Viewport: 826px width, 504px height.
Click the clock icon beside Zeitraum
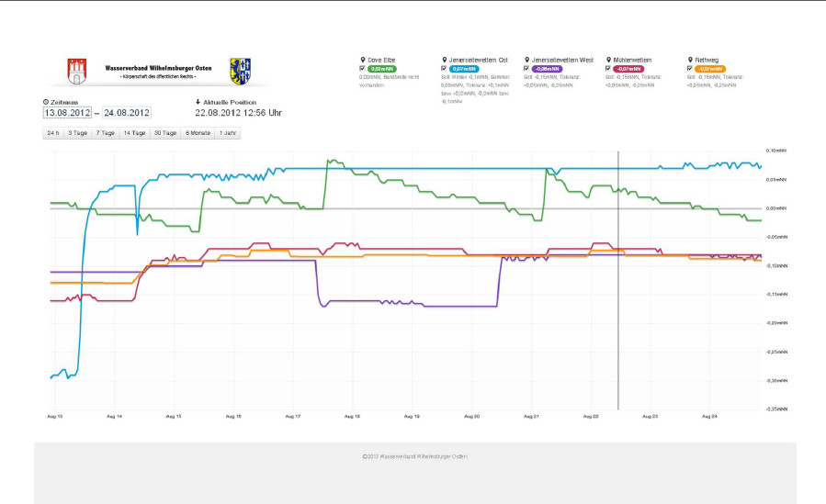46,103
